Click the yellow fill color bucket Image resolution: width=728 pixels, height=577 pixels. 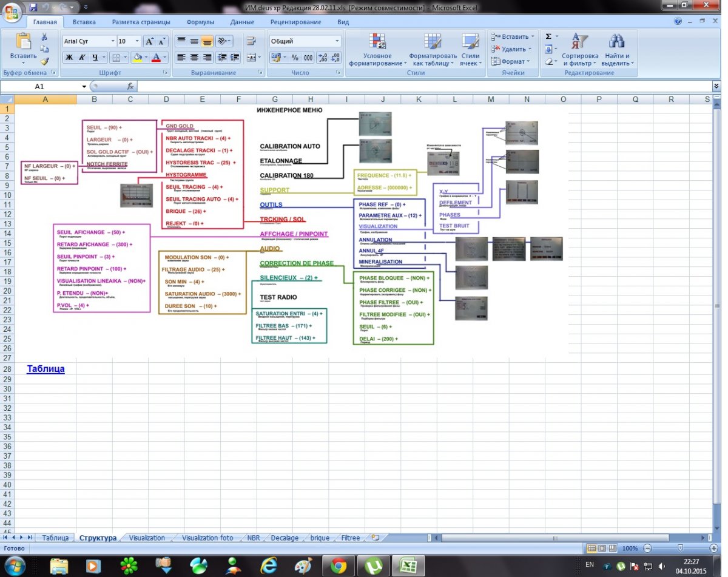click(x=137, y=58)
